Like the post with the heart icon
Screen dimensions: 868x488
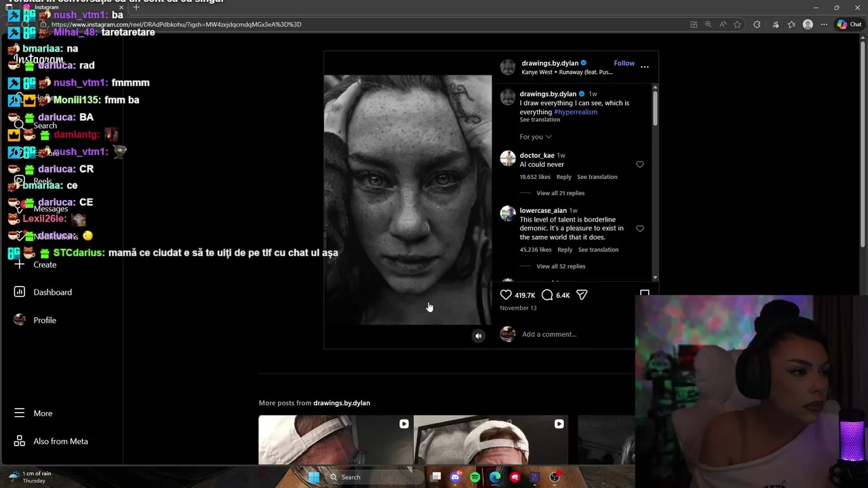(506, 295)
